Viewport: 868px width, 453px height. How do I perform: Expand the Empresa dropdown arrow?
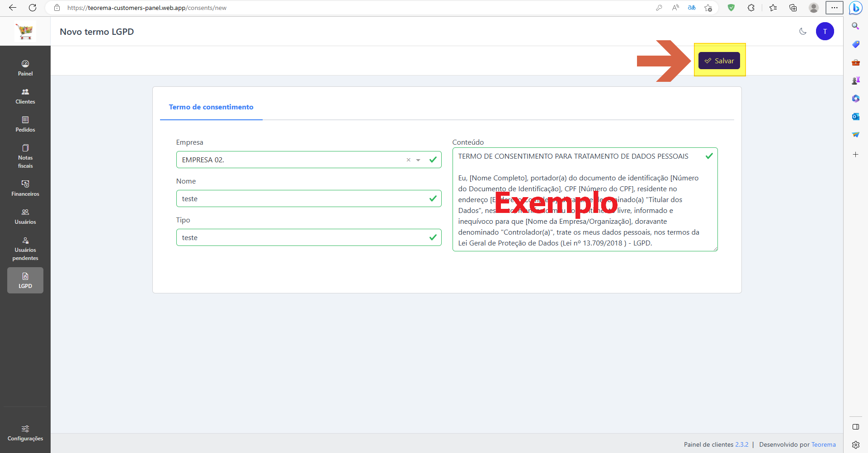coord(418,160)
